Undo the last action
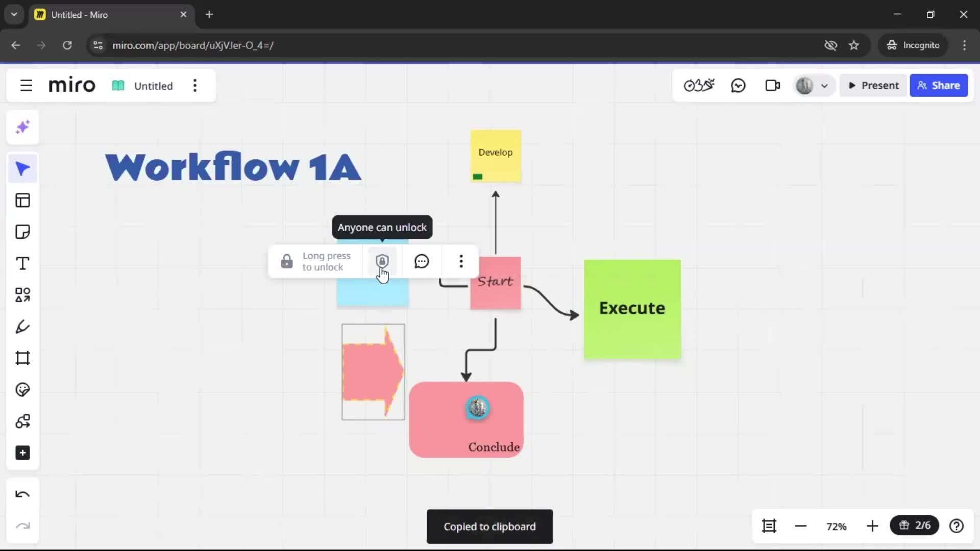The image size is (980, 551). (22, 494)
